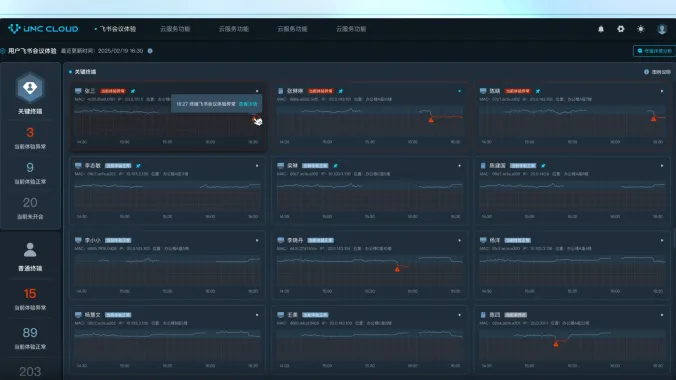Open the notifications bell
This screenshot has width=676, height=380.
[601, 29]
